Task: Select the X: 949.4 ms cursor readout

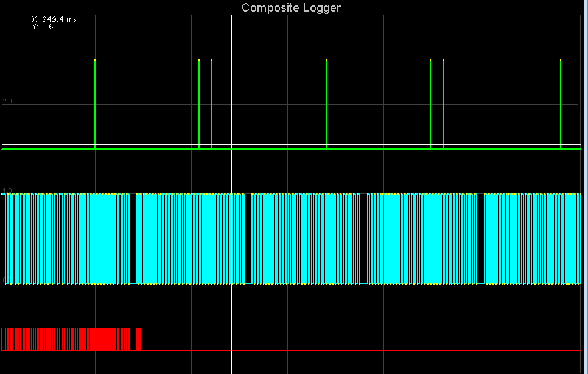Action: click(54, 19)
